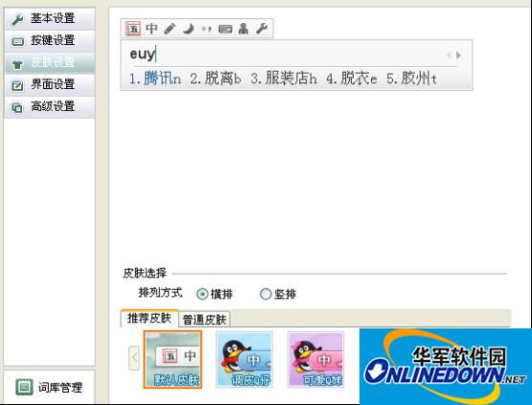
Task: Open the soft keyboard icon
Action: click(225, 29)
